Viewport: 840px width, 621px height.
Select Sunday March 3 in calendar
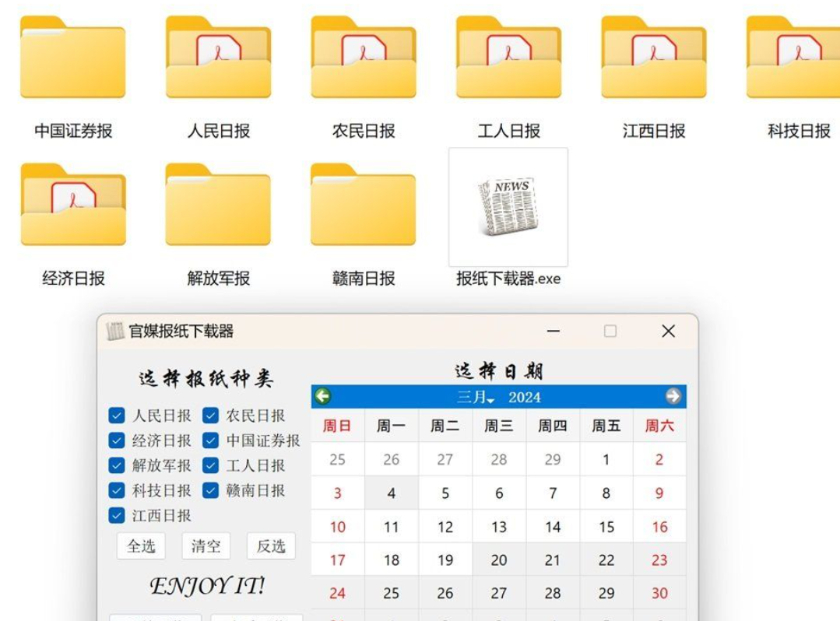click(x=338, y=493)
